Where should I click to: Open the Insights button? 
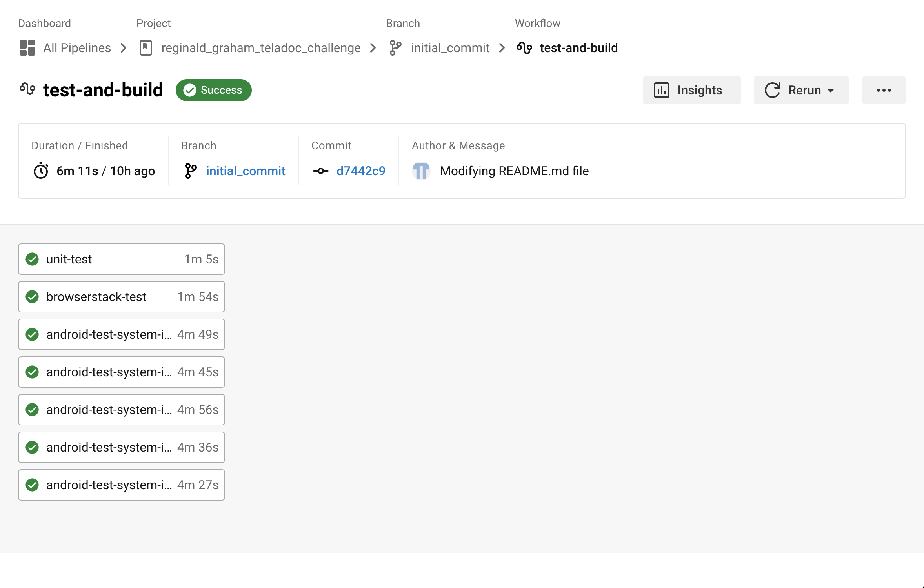pyautogui.click(x=691, y=90)
